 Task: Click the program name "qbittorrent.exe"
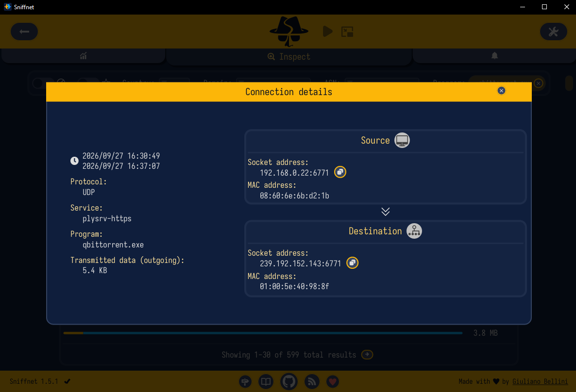(113, 245)
